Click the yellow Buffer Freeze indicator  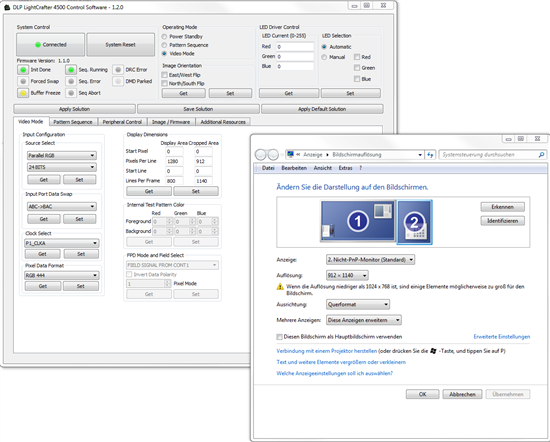click(23, 93)
